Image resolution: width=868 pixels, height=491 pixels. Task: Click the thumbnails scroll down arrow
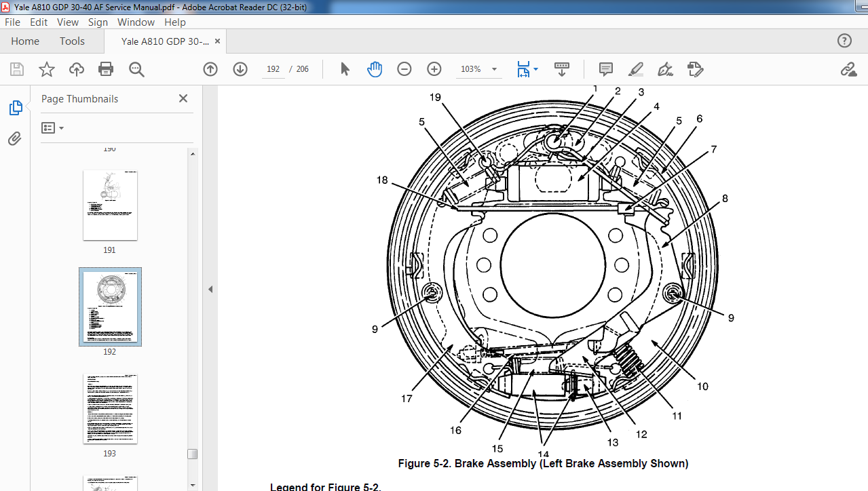point(193,485)
